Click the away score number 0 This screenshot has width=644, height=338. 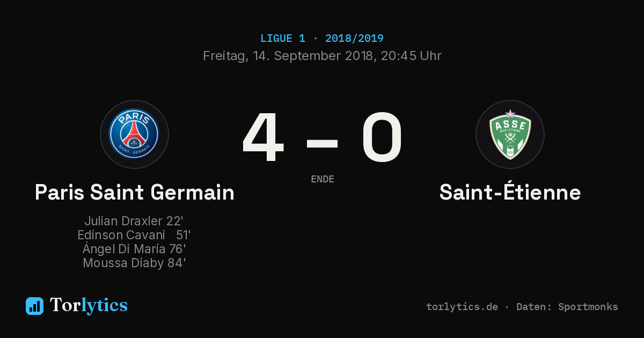pyautogui.click(x=382, y=137)
